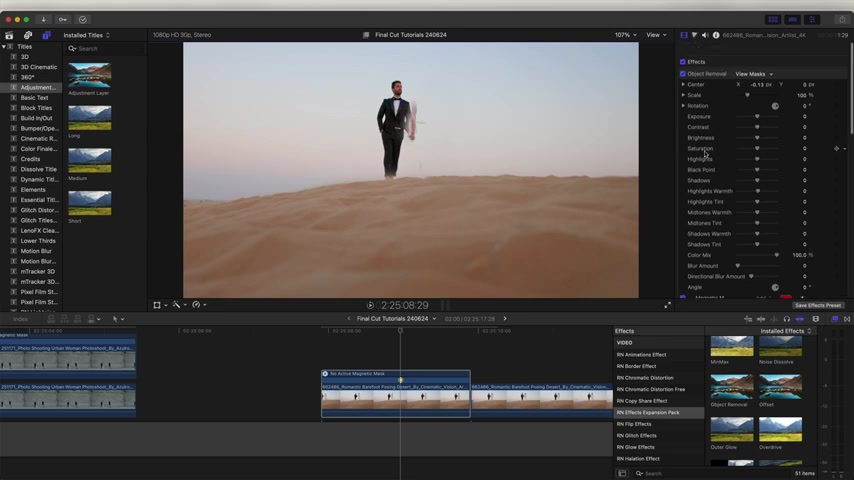
Task: Select the Adjustment Layer title thumbnail
Action: click(90, 75)
